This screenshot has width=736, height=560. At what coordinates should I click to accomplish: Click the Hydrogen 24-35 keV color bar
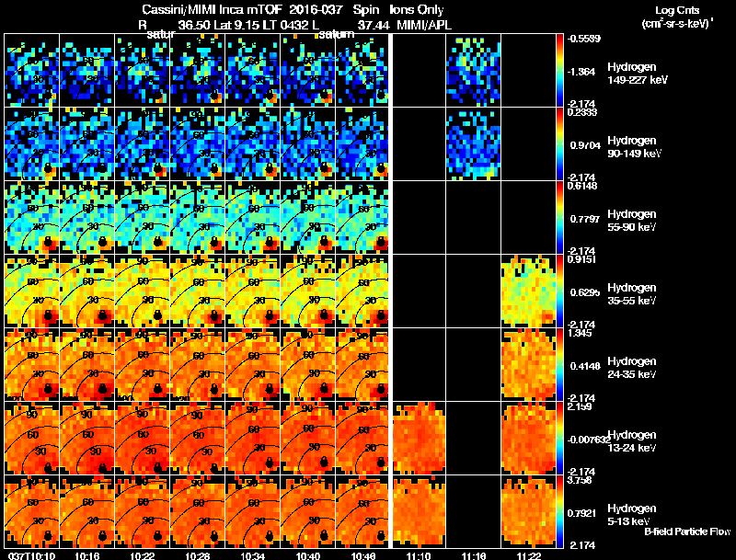pyautogui.click(x=561, y=364)
